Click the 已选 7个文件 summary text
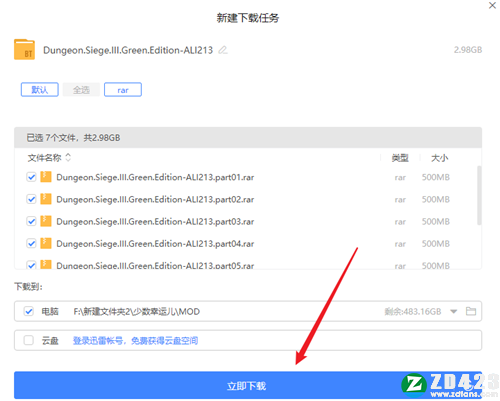The image size is (500, 401). click(x=73, y=138)
